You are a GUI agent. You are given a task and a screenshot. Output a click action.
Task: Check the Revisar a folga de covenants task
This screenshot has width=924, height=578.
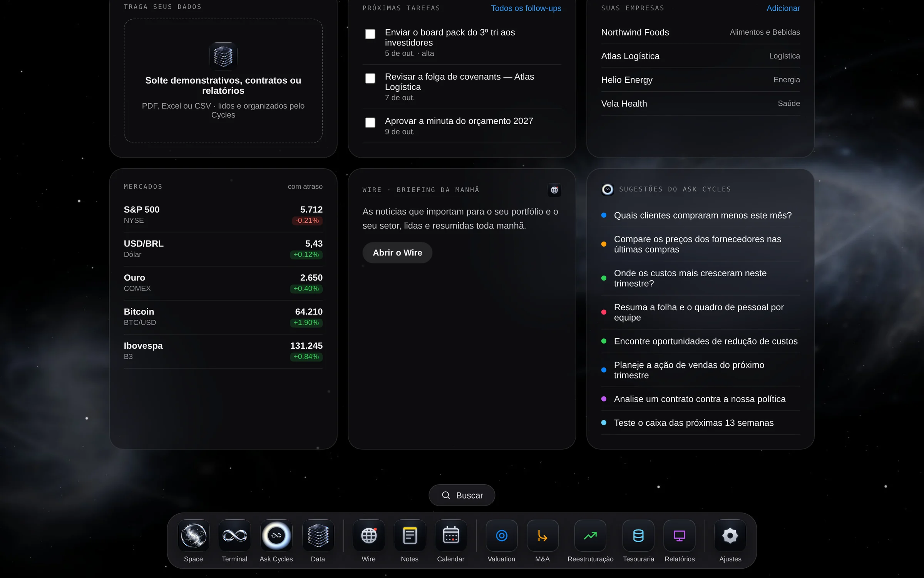click(370, 78)
